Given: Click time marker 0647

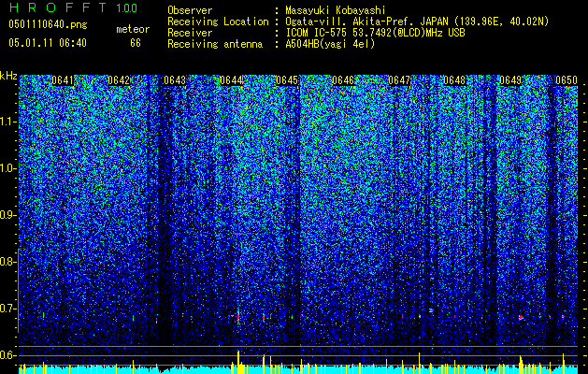Looking at the screenshot, I should pyautogui.click(x=399, y=80).
